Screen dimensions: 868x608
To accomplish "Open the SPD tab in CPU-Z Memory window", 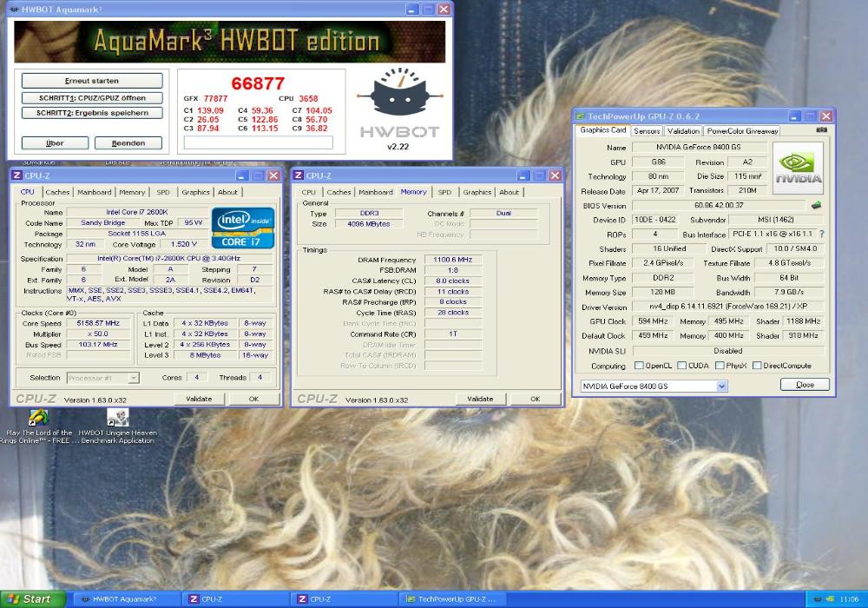I will coord(444,192).
